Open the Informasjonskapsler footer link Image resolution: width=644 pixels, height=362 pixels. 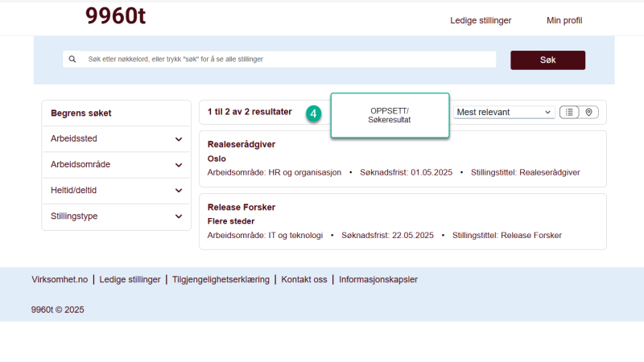click(378, 279)
